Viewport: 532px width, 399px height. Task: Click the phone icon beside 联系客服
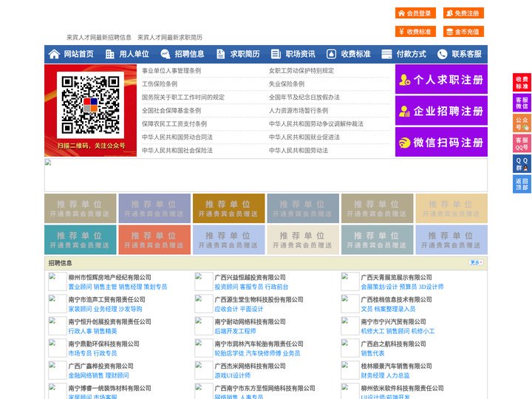[x=442, y=54]
